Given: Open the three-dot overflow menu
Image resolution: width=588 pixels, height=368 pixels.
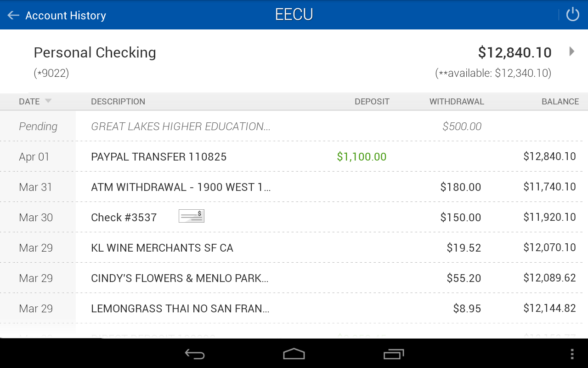Looking at the screenshot, I should point(572,354).
